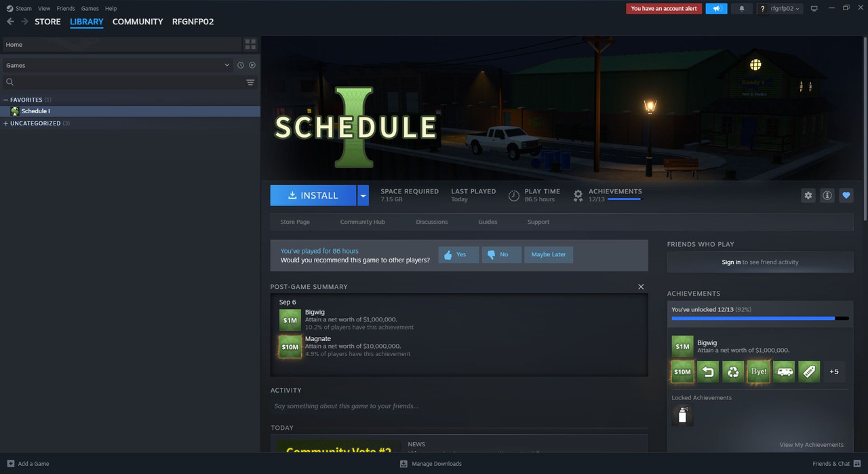Image resolution: width=868 pixels, height=474 pixels.
Task: Open the price tag achievement icon
Action: click(809, 372)
